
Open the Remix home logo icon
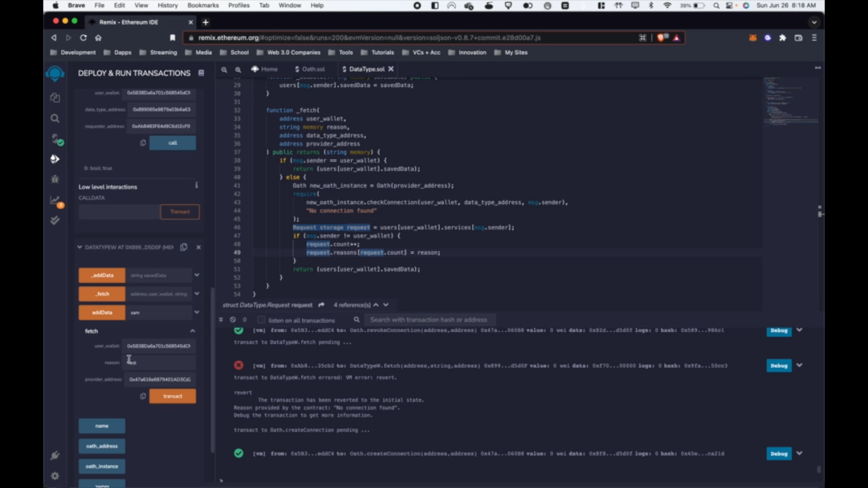[x=55, y=73]
